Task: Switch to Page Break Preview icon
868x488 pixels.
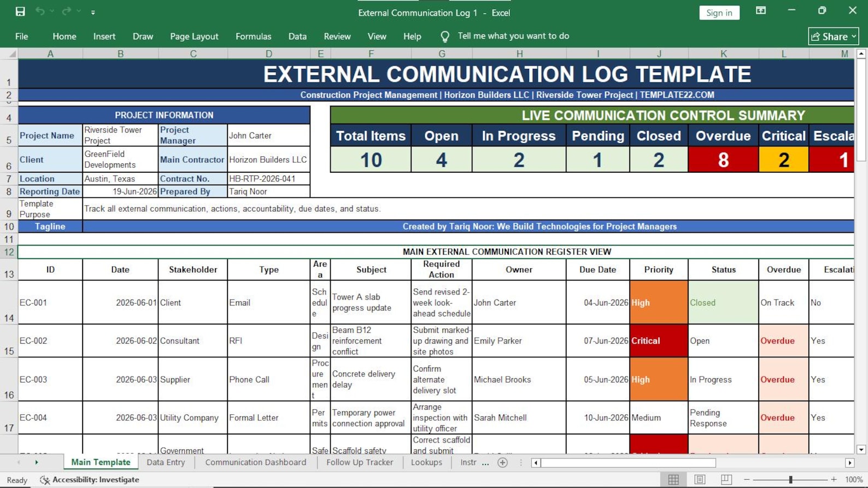Action: (x=726, y=479)
